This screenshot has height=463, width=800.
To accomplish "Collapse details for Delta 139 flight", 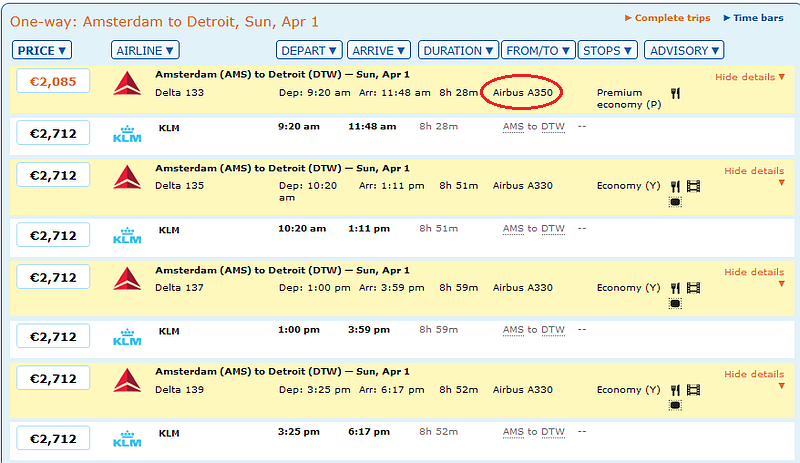I will (754, 379).
